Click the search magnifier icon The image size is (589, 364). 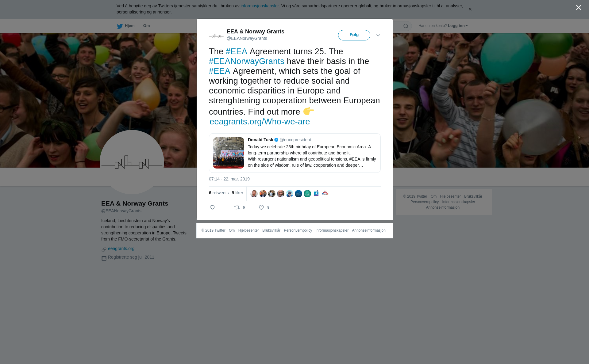click(406, 26)
